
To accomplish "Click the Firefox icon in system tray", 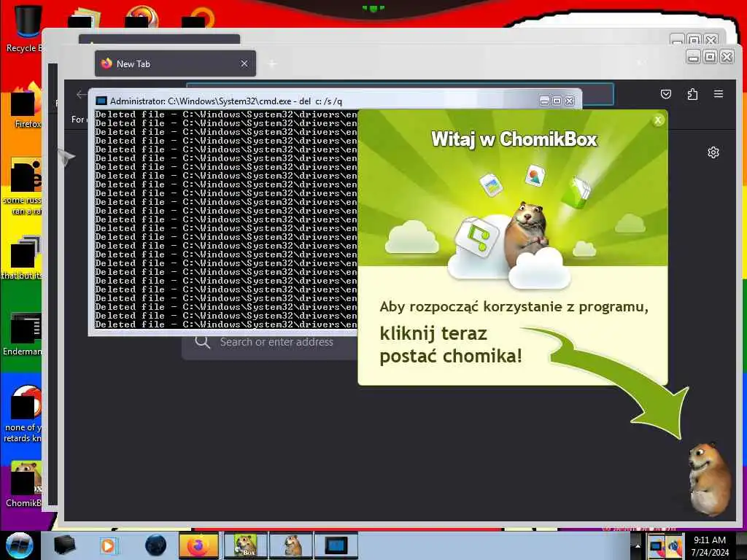I will pyautogui.click(x=673, y=545).
